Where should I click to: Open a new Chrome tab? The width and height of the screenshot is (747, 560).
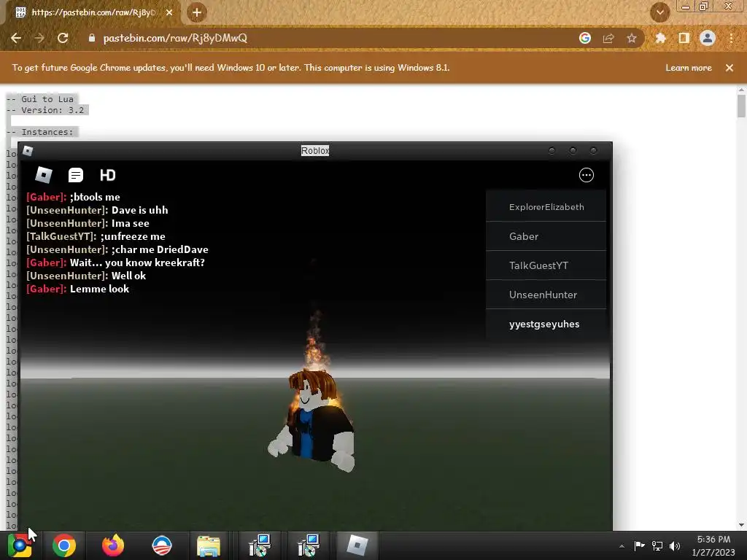(197, 12)
